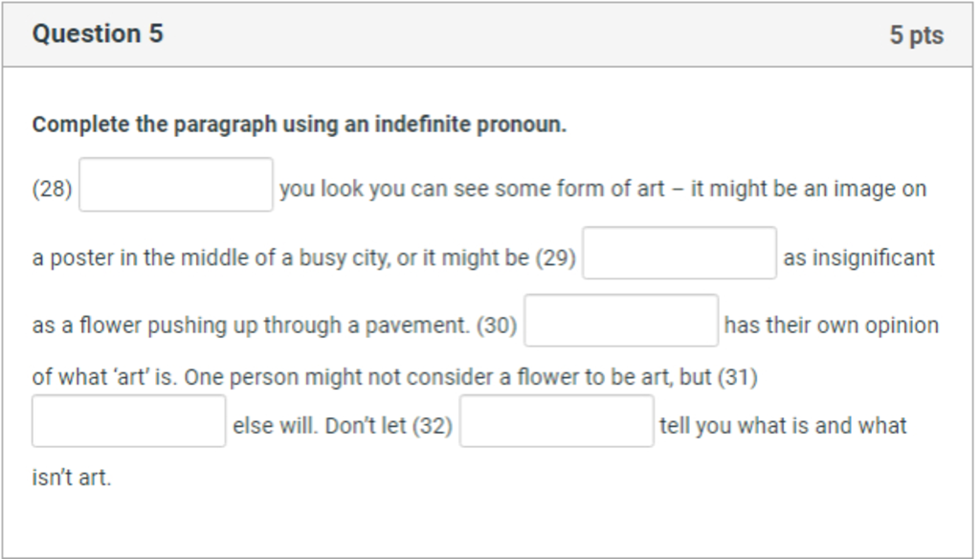Screen dimensions: 980x559
Task: Click the '(31)' number label
Action: [738, 377]
